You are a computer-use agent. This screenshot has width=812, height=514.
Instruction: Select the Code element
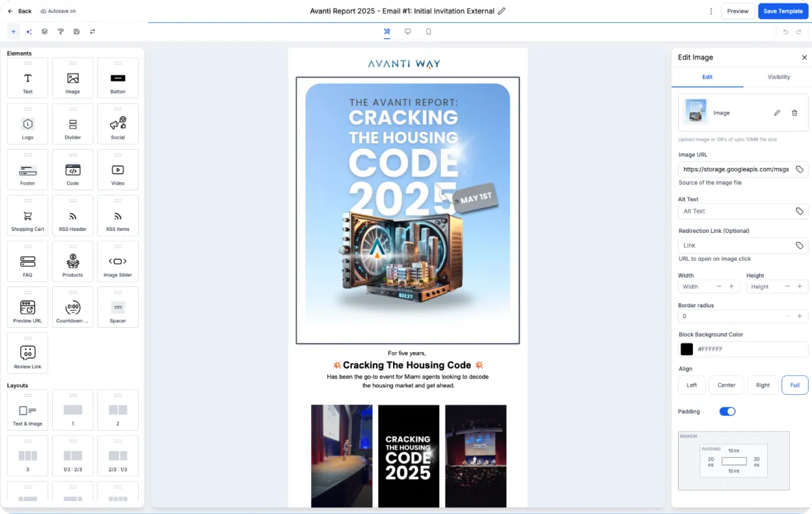pos(72,170)
